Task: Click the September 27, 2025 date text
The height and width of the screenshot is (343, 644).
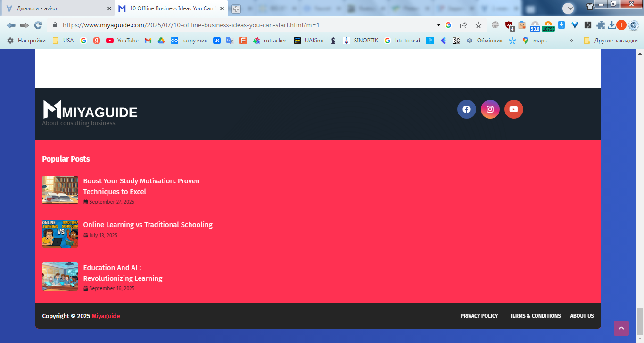Action: [x=112, y=202]
